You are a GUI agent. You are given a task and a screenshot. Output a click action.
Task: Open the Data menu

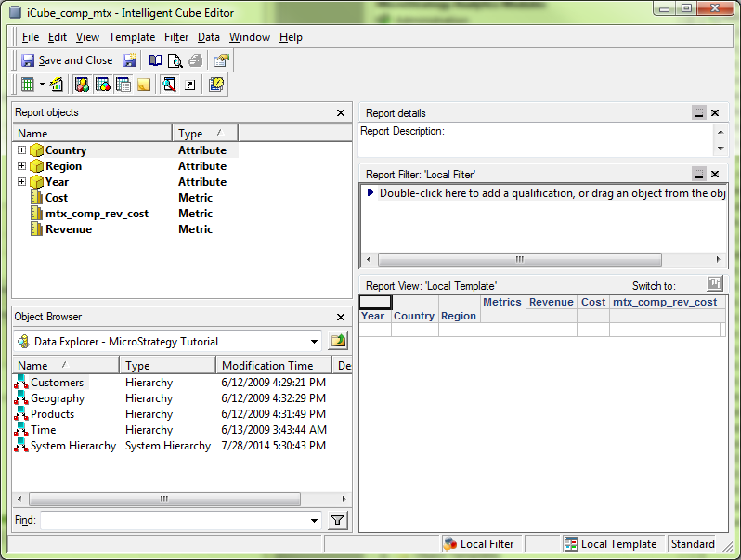209,37
